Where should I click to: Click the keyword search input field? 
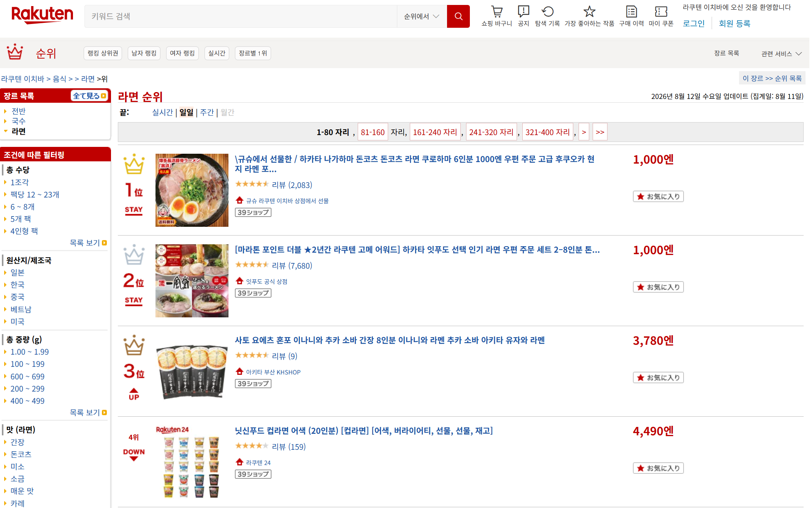(241, 16)
